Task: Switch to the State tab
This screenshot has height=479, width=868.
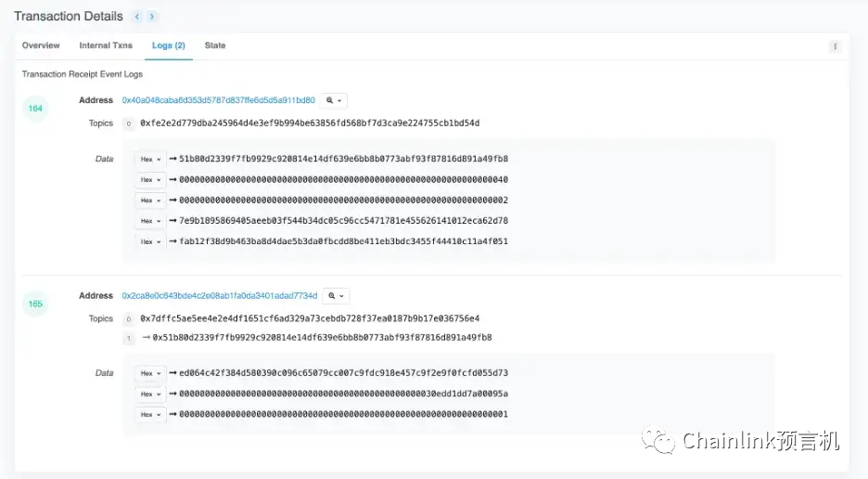Action: (x=215, y=45)
